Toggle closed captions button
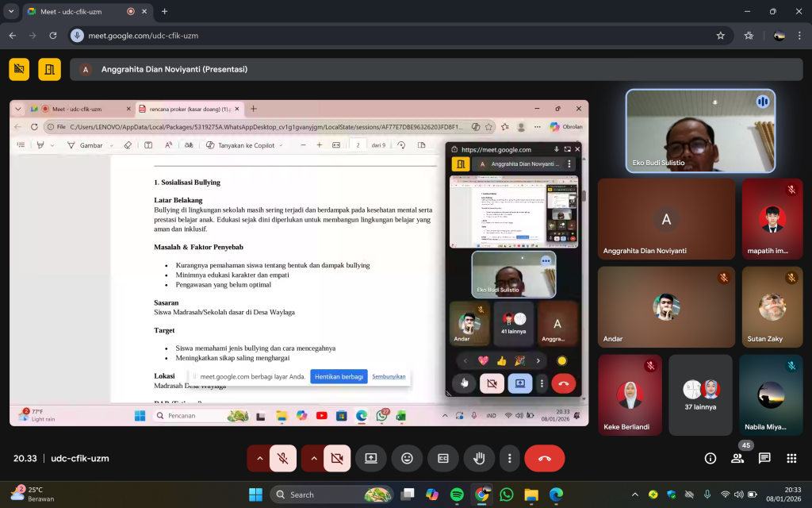 tap(443, 459)
